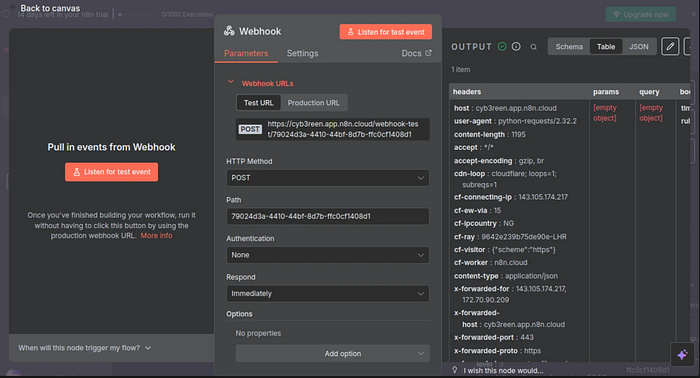
Task: Open the More info link
Action: pyautogui.click(x=156, y=236)
